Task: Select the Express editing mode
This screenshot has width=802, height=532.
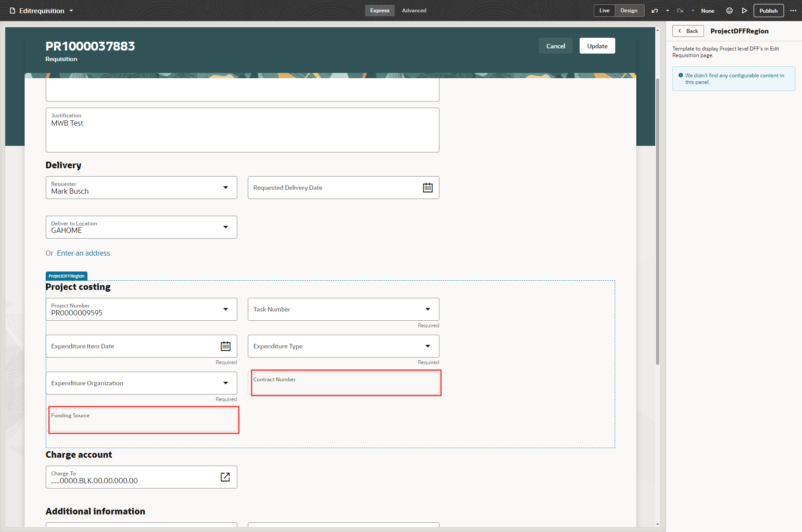Action: (x=379, y=10)
